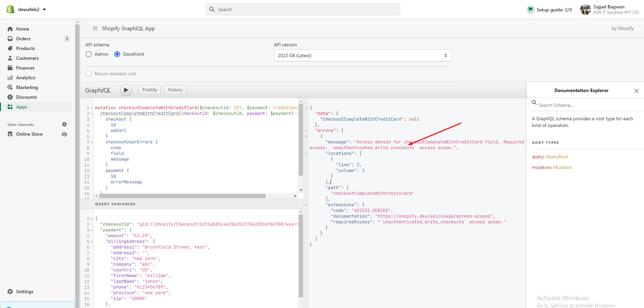Open query History button
This screenshot has width=644, height=308.
tap(175, 90)
